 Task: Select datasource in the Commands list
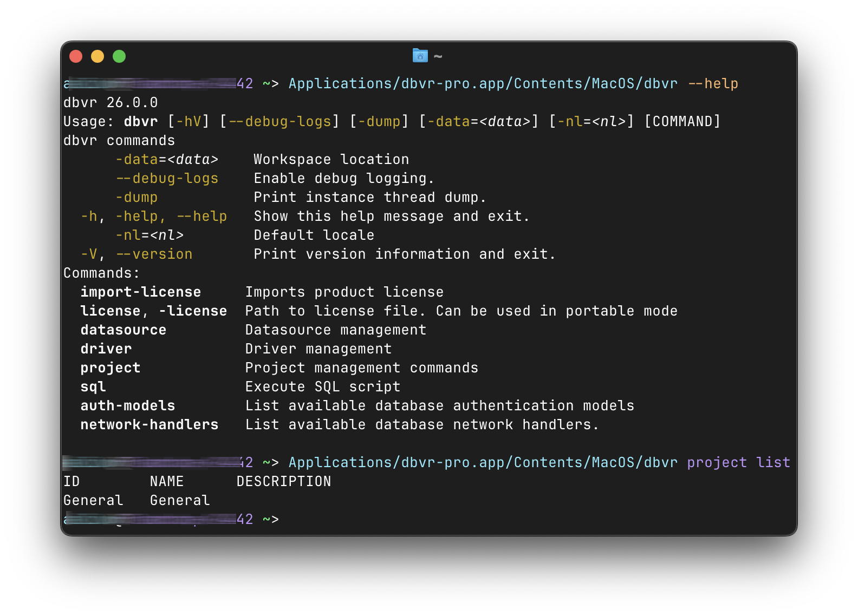point(123,330)
